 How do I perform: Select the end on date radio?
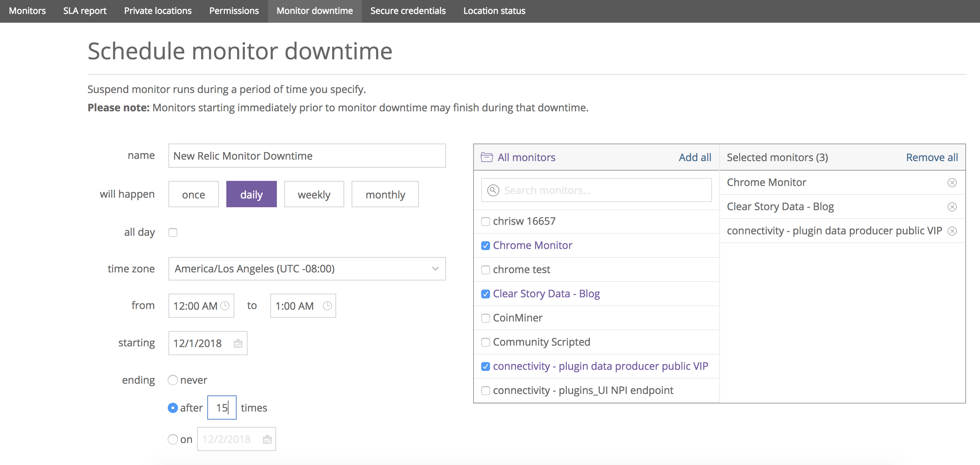(x=173, y=439)
